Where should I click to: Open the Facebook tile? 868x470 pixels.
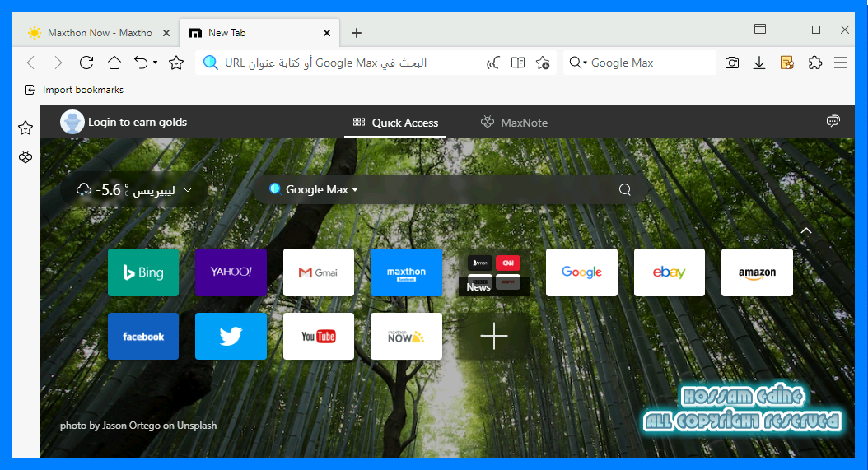tap(143, 336)
